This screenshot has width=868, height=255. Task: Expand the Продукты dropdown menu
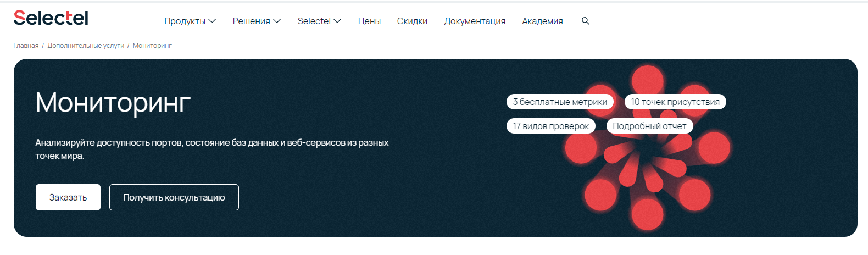pyautogui.click(x=190, y=21)
